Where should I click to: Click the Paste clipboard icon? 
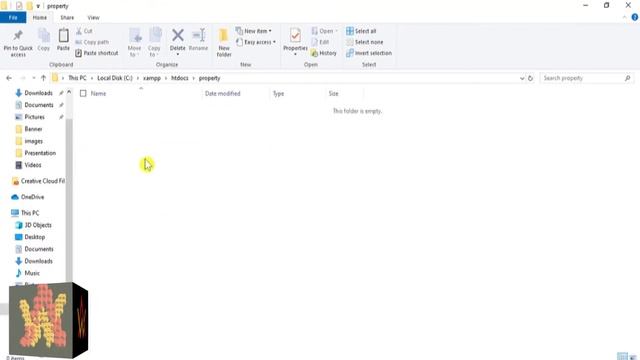[63, 36]
